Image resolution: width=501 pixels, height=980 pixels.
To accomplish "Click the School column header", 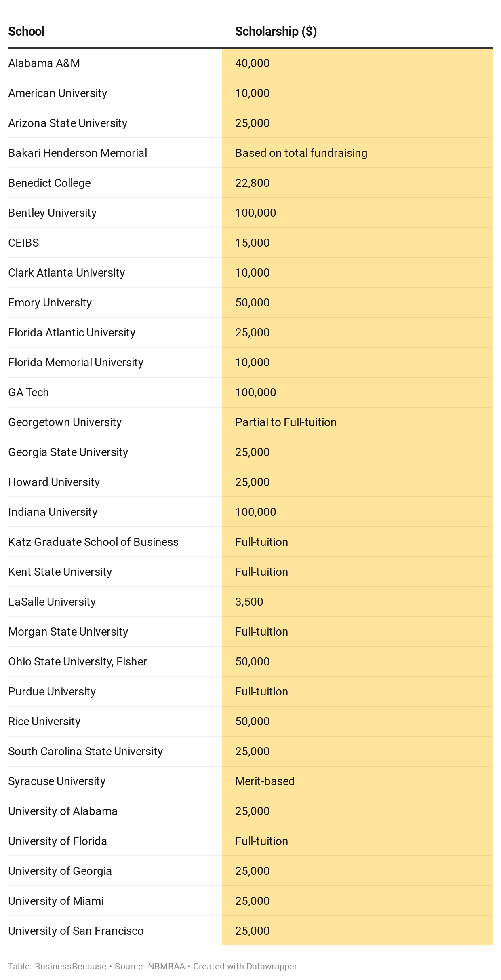I will click(x=26, y=32).
